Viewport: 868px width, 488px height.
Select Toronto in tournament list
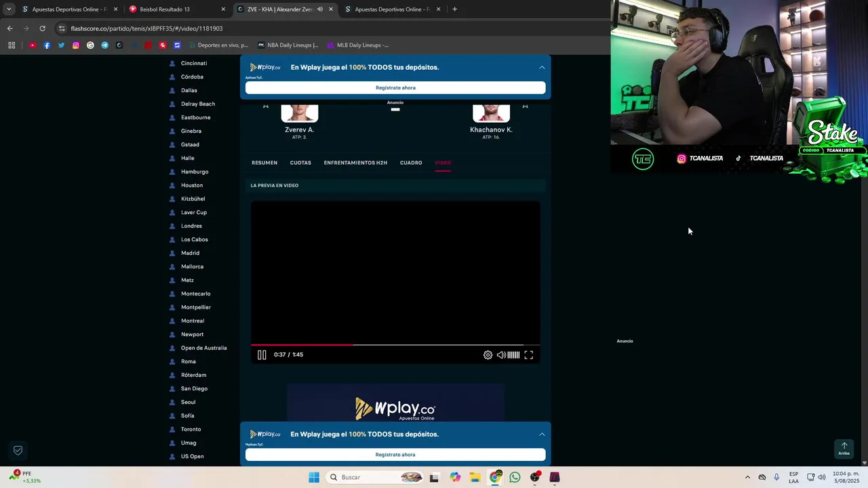(191, 429)
